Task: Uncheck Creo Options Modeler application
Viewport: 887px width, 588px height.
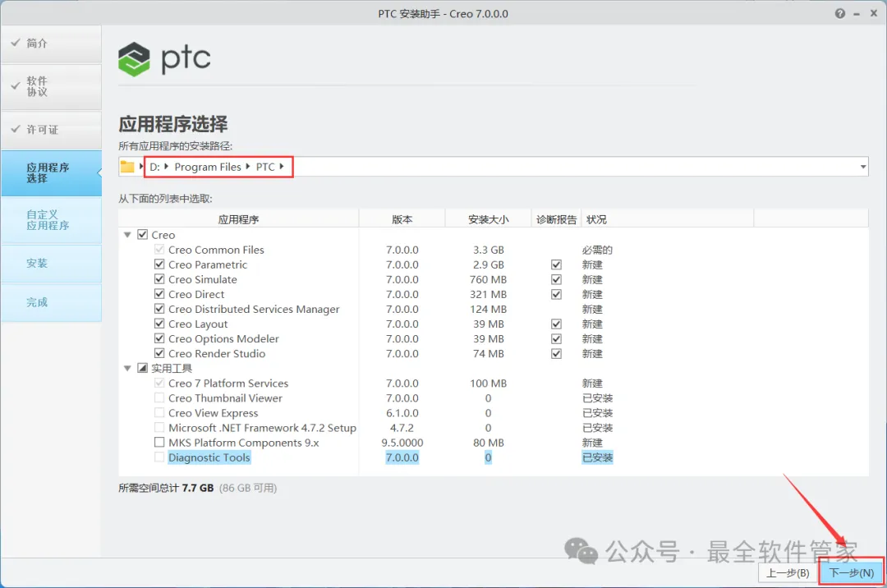Action: pyautogui.click(x=159, y=338)
